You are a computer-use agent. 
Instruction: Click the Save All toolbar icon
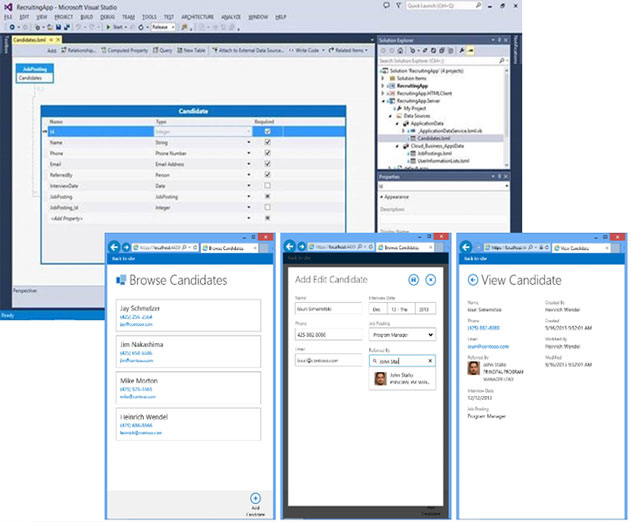pyautogui.click(x=67, y=27)
